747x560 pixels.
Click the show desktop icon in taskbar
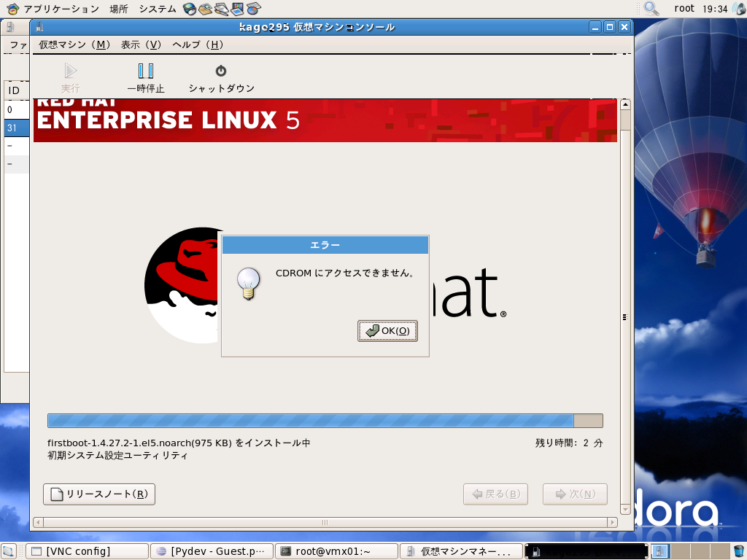pyautogui.click(x=9, y=551)
